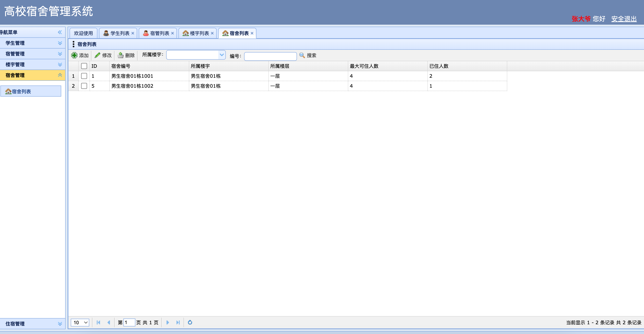
Task: Collapse the navigation menu with the double-arrow
Action: 60,32
